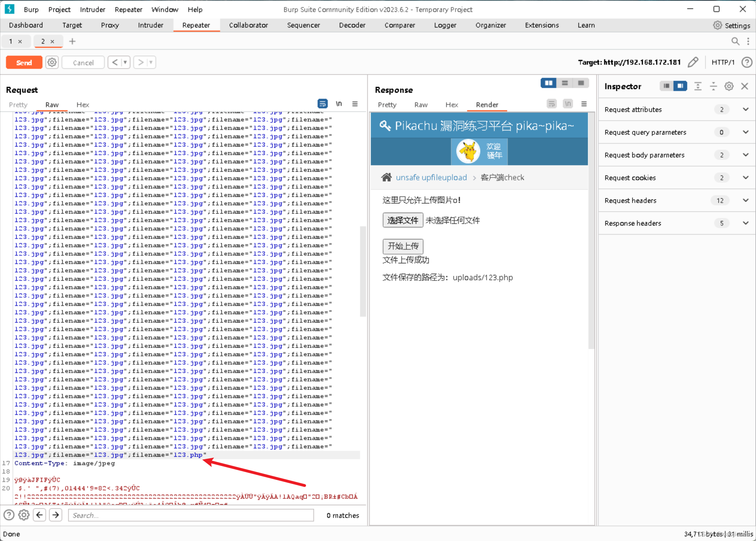Click the home icon in breadcrumb

[386, 177]
